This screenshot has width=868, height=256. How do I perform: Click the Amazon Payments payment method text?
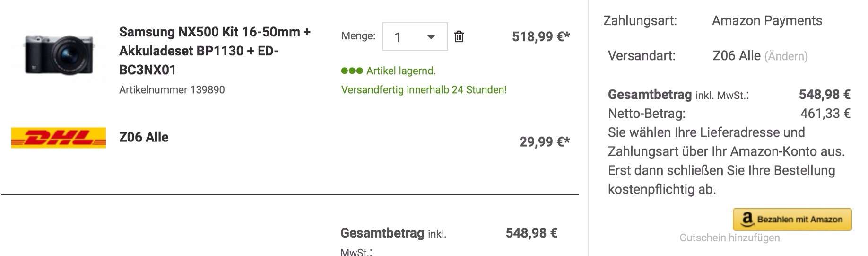(x=767, y=21)
